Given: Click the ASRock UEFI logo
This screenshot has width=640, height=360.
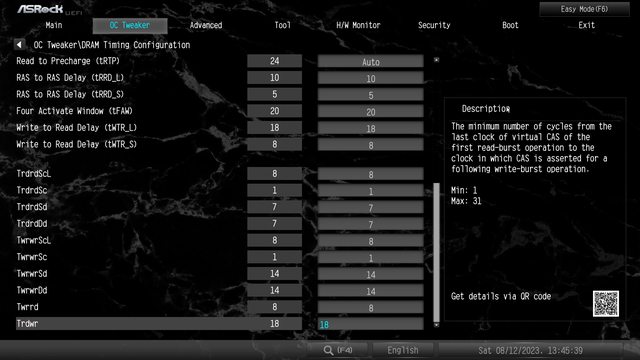Looking at the screenshot, I should coord(49,9).
